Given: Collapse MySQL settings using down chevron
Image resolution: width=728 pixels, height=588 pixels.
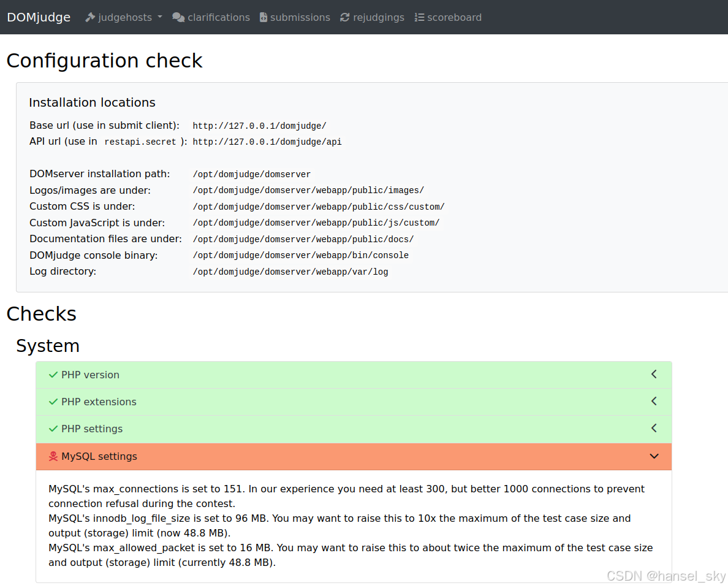Looking at the screenshot, I should coord(654,456).
